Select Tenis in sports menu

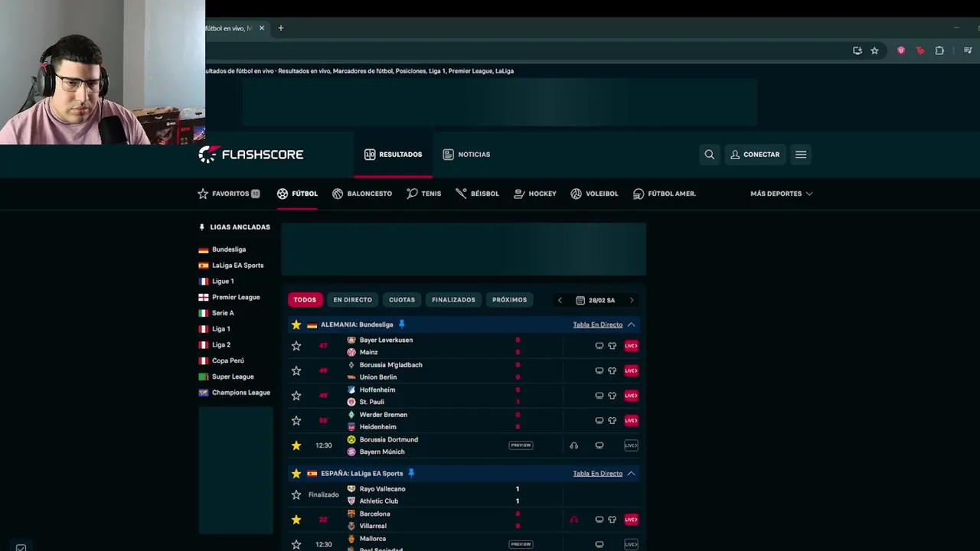click(423, 194)
